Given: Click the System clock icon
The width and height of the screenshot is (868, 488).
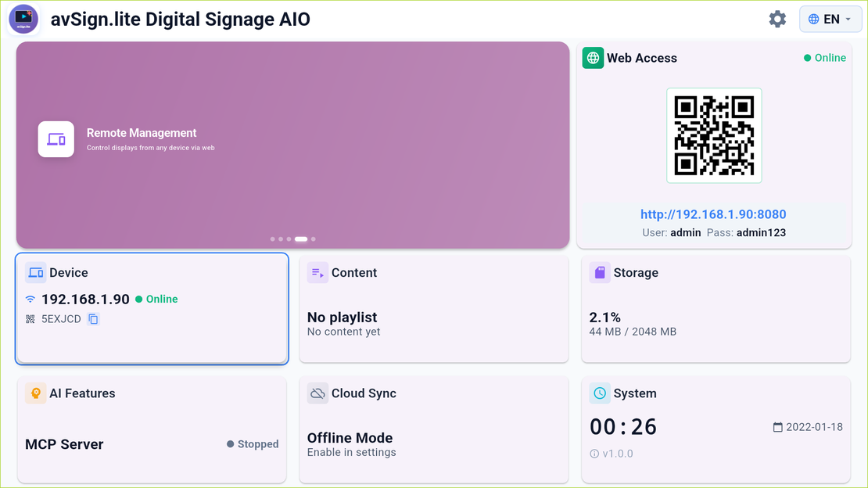Looking at the screenshot, I should point(600,393).
